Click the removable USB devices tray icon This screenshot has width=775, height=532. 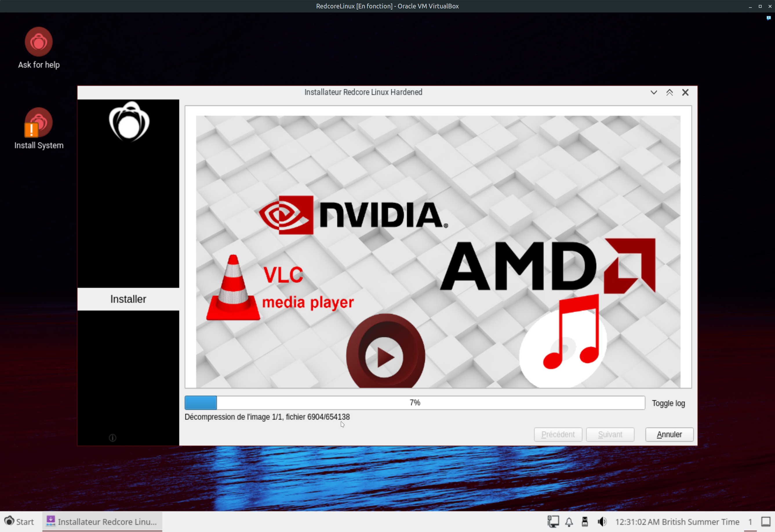click(585, 522)
